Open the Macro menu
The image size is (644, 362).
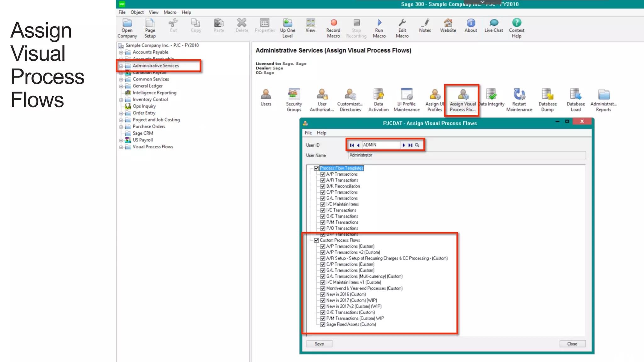[170, 12]
